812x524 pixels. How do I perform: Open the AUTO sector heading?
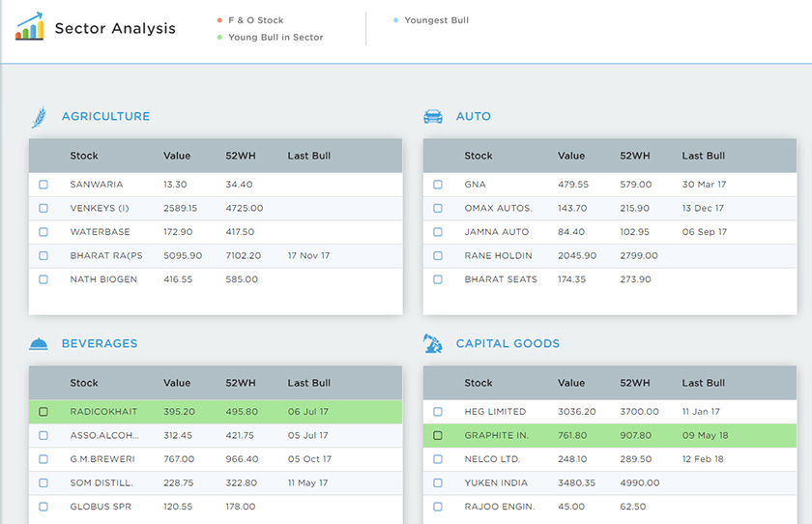click(x=474, y=117)
